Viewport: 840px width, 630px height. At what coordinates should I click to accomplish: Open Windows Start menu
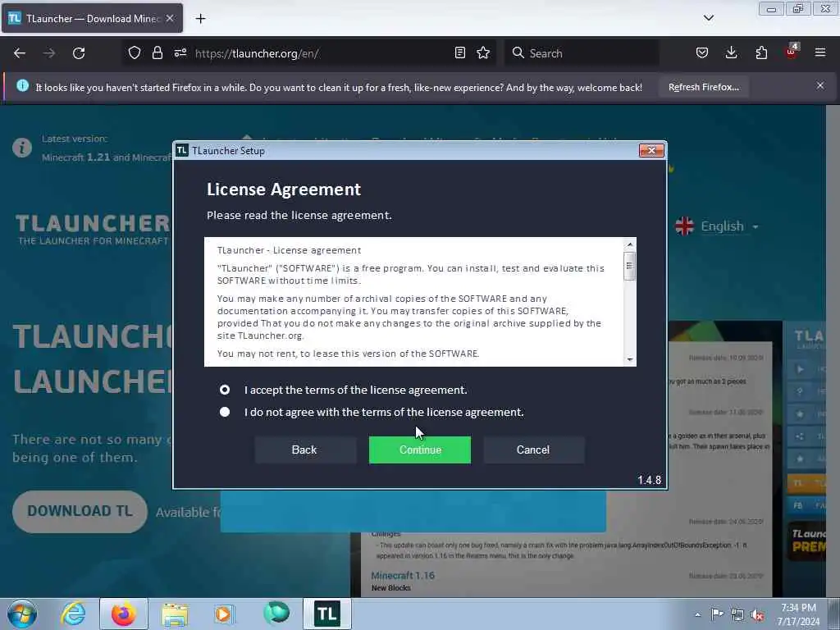[22, 614]
